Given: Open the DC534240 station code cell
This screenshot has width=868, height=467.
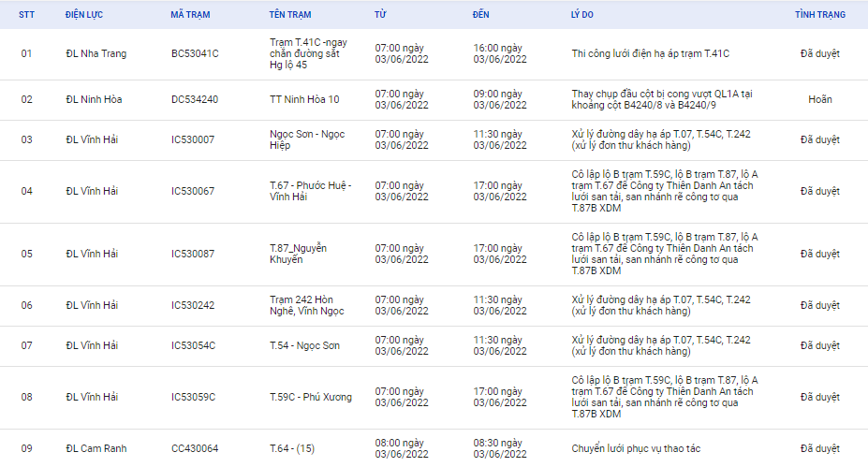Looking at the screenshot, I should (x=195, y=99).
